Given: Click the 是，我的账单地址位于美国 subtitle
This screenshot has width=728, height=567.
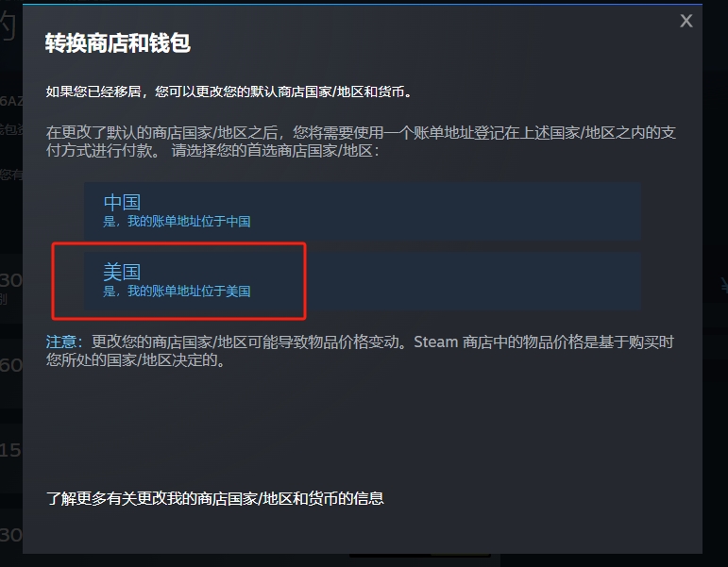Looking at the screenshot, I should pyautogui.click(x=177, y=292).
